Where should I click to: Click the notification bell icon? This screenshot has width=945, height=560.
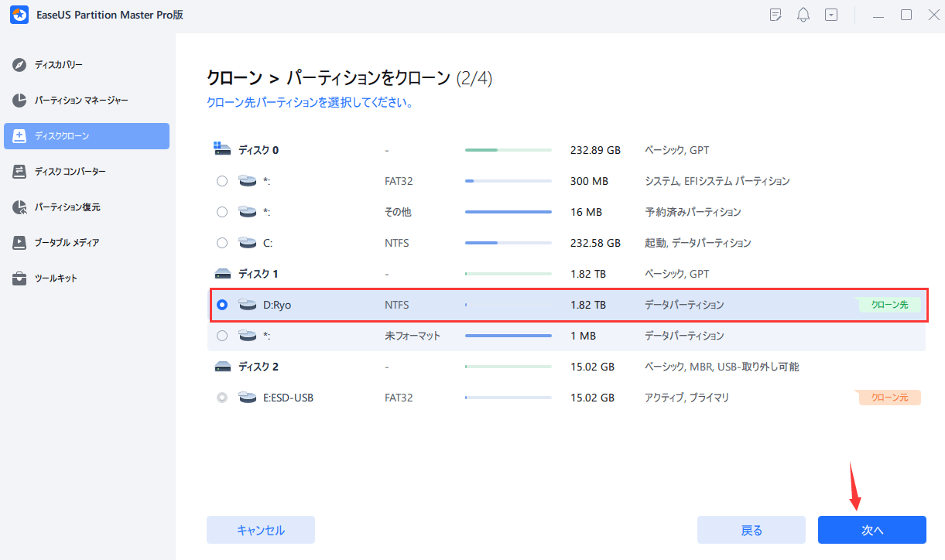tap(803, 15)
